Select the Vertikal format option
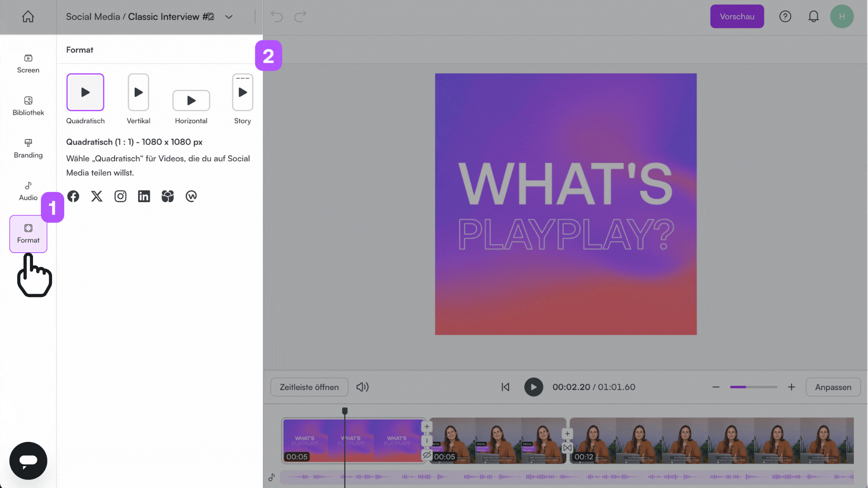 click(x=138, y=92)
